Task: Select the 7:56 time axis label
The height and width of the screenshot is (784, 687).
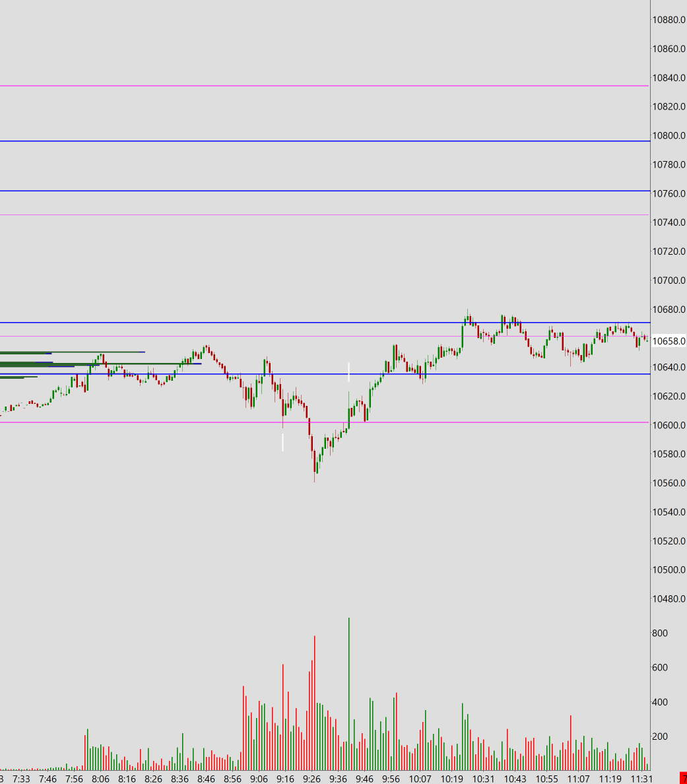Action: tap(74, 779)
